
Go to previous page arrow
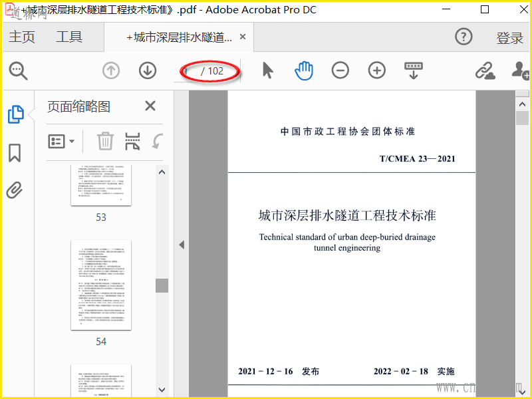111,71
